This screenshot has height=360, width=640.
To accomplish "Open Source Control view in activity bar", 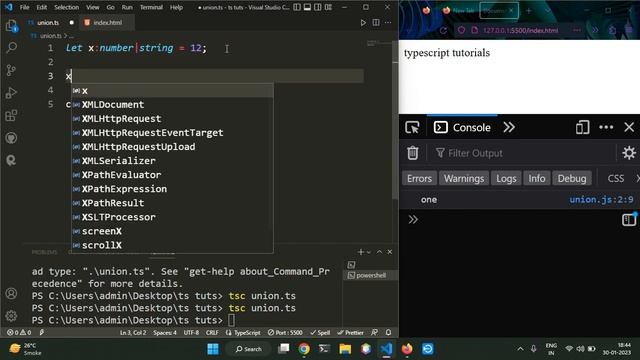I will coord(11,70).
